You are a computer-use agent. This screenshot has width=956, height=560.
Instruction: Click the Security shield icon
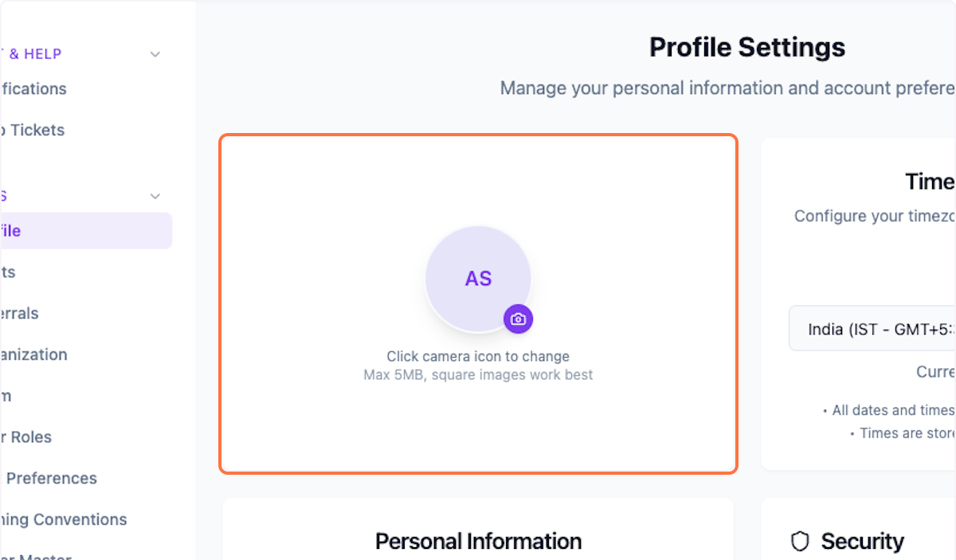pyautogui.click(x=799, y=541)
